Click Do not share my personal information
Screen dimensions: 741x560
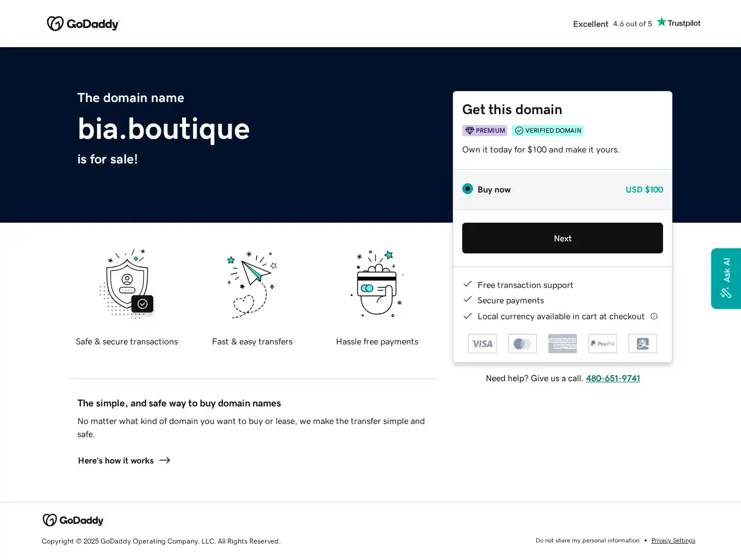tap(587, 541)
